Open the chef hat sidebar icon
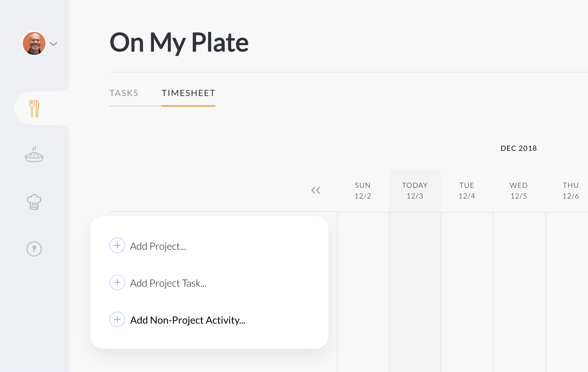The image size is (588, 372). click(34, 202)
